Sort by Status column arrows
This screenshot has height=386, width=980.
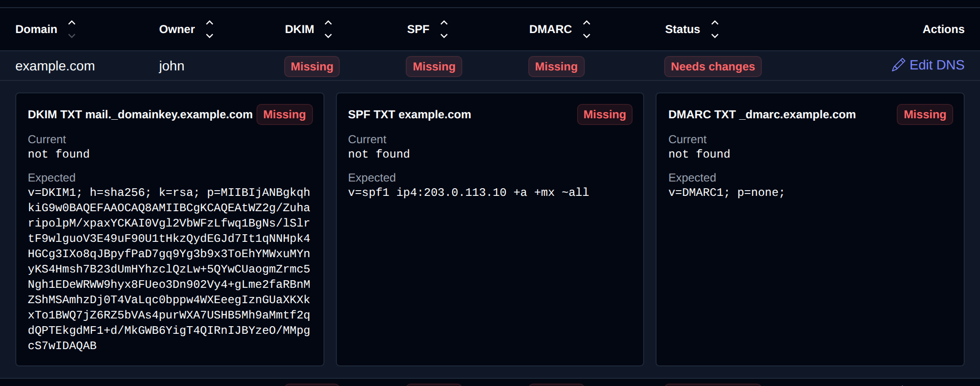[715, 29]
